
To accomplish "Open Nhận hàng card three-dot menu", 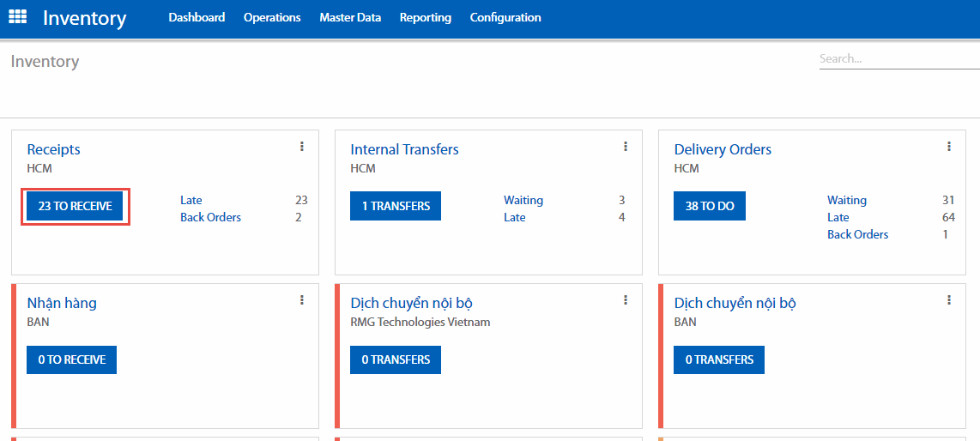I will (302, 300).
